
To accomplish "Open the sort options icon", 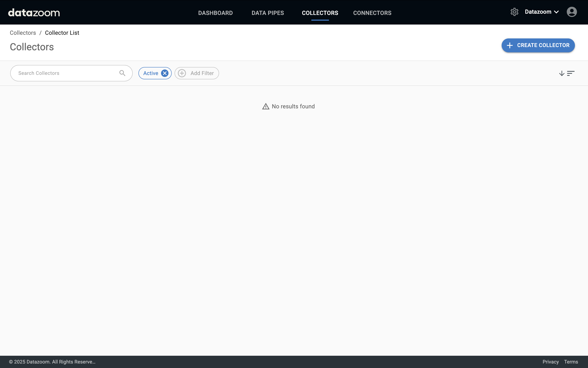I will [571, 73].
